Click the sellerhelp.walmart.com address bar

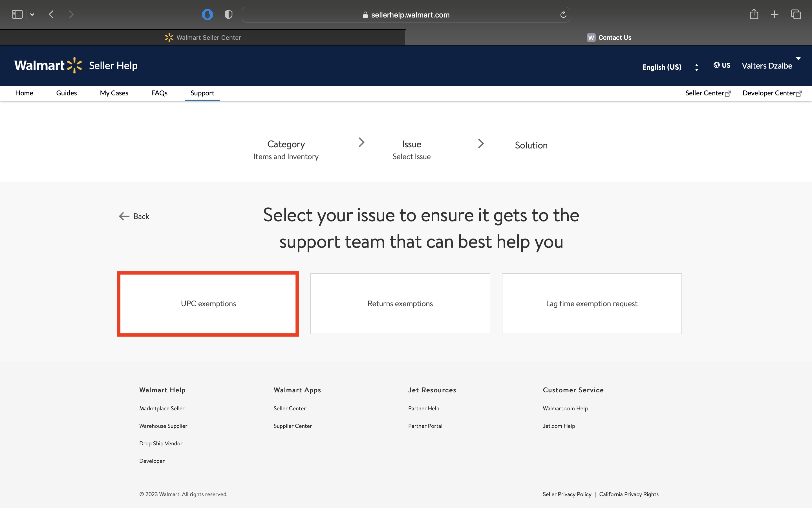point(406,15)
